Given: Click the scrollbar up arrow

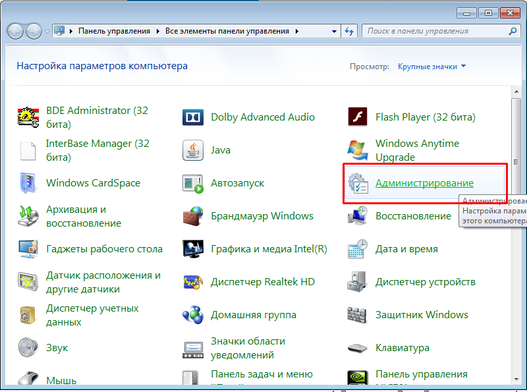Looking at the screenshot, I should click(516, 92).
